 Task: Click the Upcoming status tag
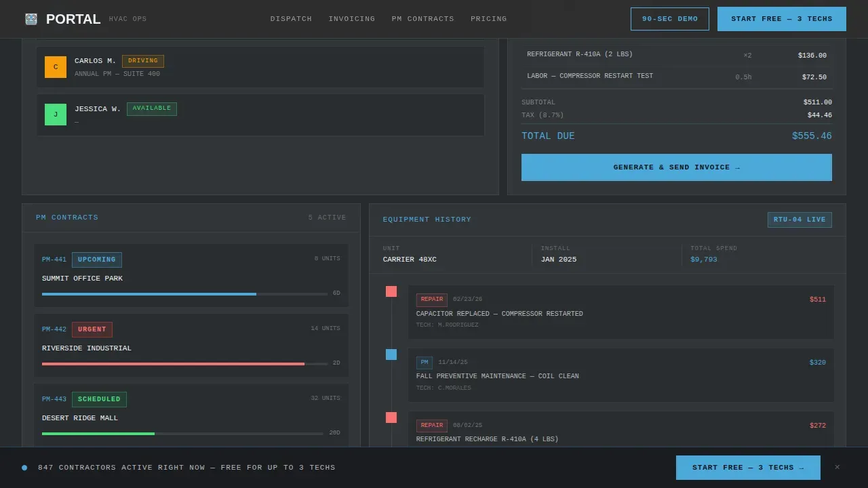(x=97, y=260)
